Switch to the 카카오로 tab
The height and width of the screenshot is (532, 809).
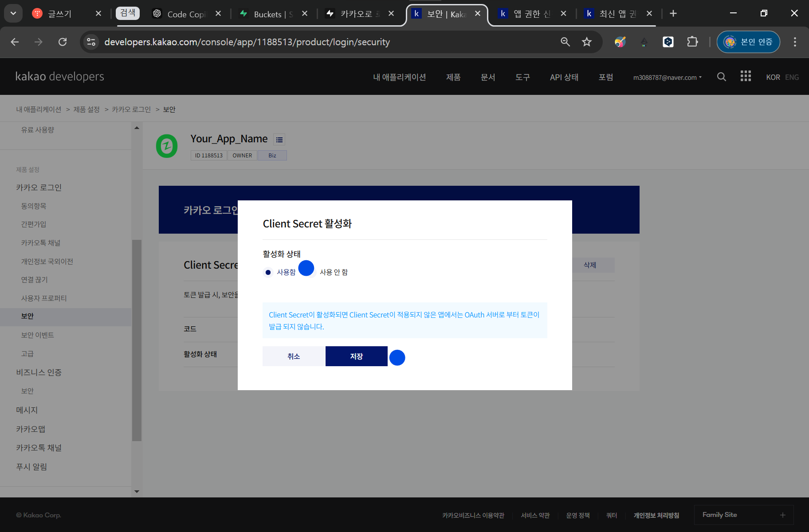coord(360,14)
